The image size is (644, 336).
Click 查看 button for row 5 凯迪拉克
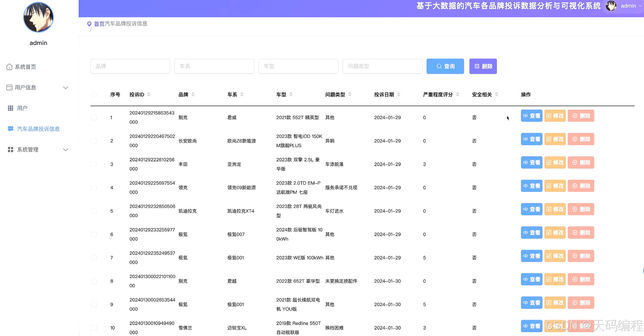(531, 209)
